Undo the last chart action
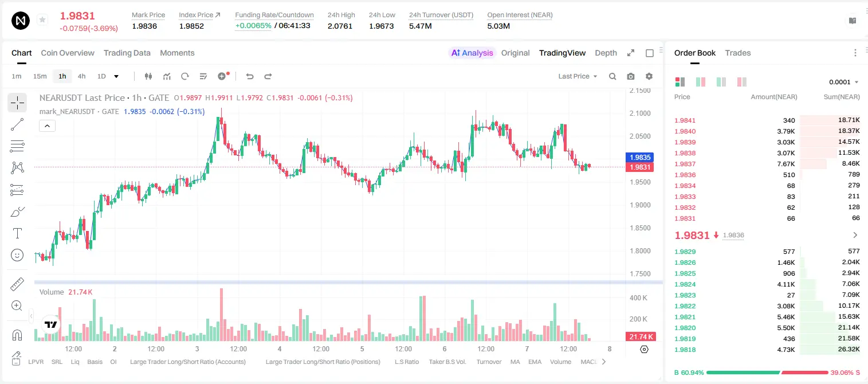 click(250, 76)
